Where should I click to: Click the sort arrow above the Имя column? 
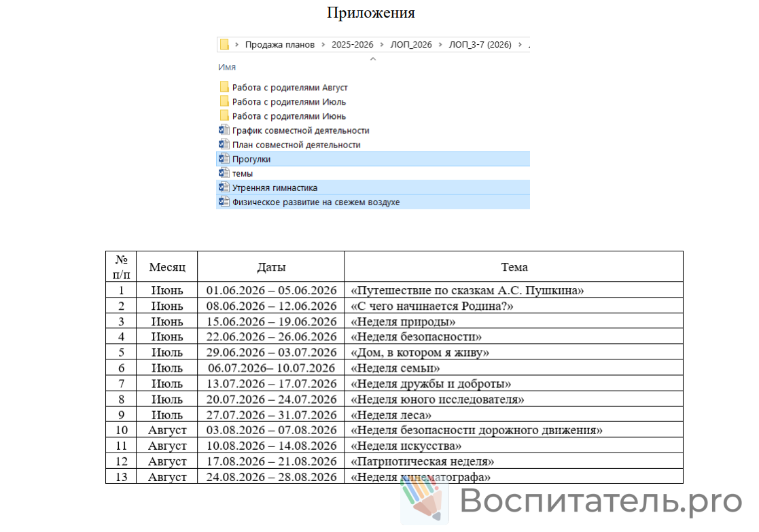coord(372,58)
